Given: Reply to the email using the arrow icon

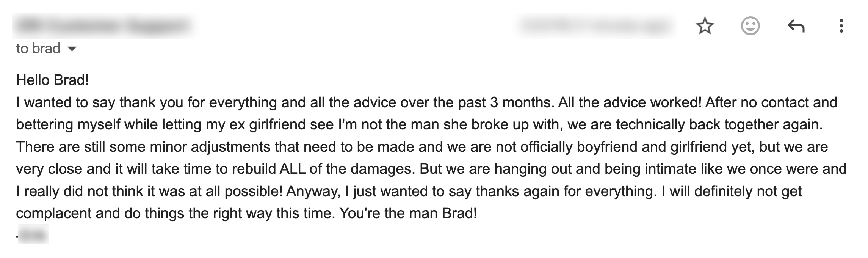Looking at the screenshot, I should pyautogui.click(x=796, y=26).
